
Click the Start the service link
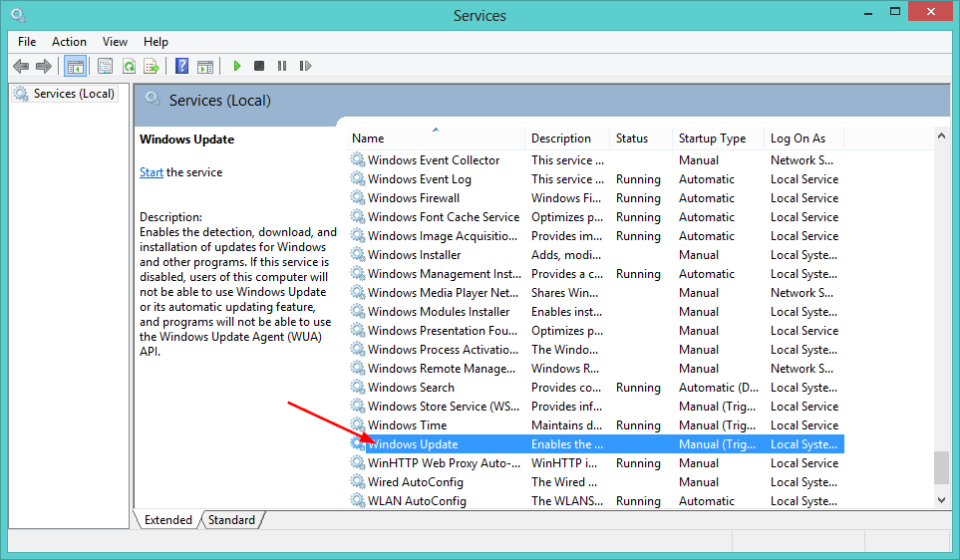(152, 172)
